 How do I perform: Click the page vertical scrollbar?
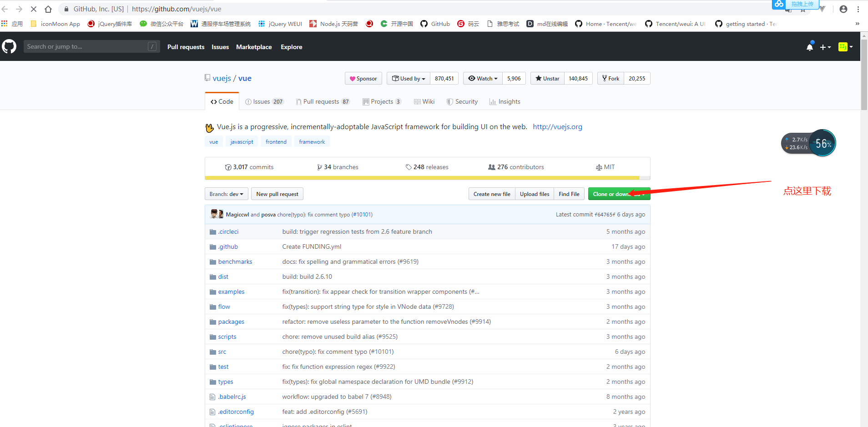pos(864,75)
